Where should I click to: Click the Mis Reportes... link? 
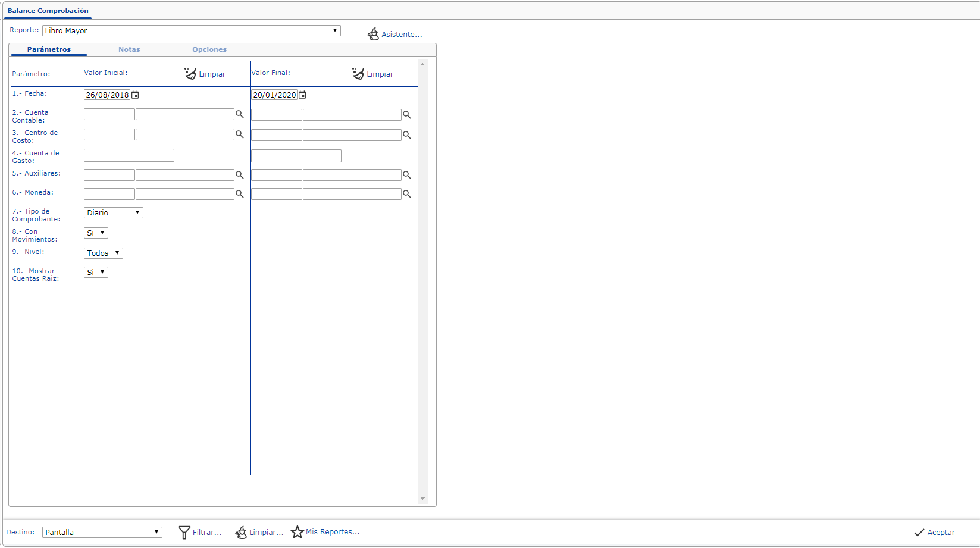coord(333,532)
